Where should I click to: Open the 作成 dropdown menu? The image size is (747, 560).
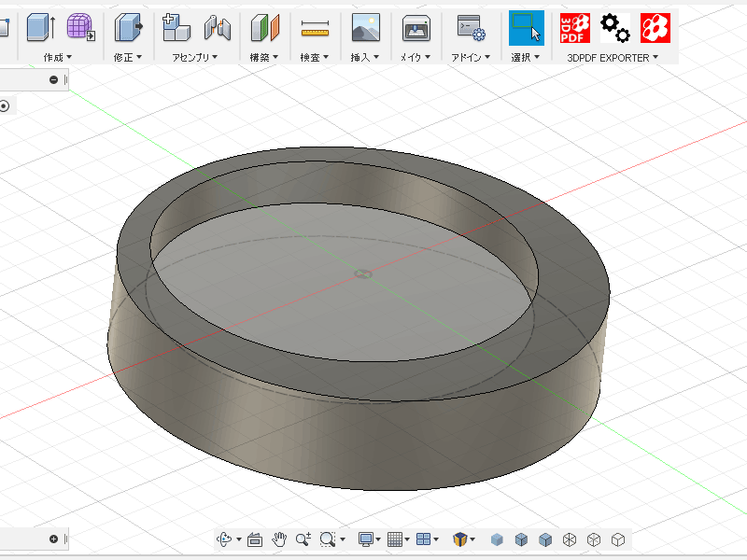(58, 57)
